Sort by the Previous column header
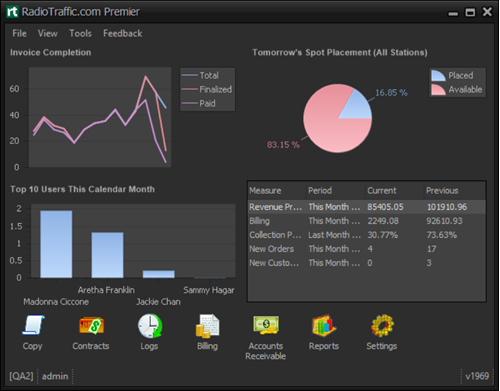This screenshot has width=500, height=391. pyautogui.click(x=455, y=190)
